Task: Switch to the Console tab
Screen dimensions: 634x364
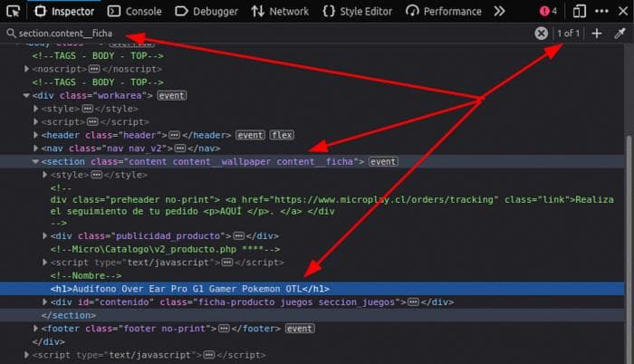Action: [x=134, y=12]
